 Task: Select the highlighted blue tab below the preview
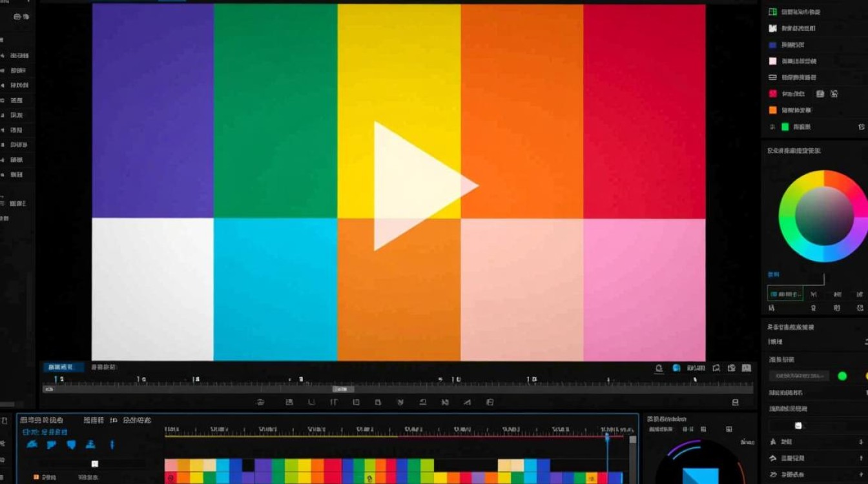[x=63, y=367]
